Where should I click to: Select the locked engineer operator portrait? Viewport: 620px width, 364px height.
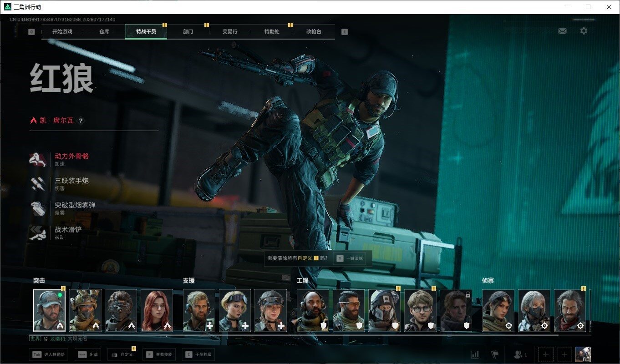pos(456,310)
